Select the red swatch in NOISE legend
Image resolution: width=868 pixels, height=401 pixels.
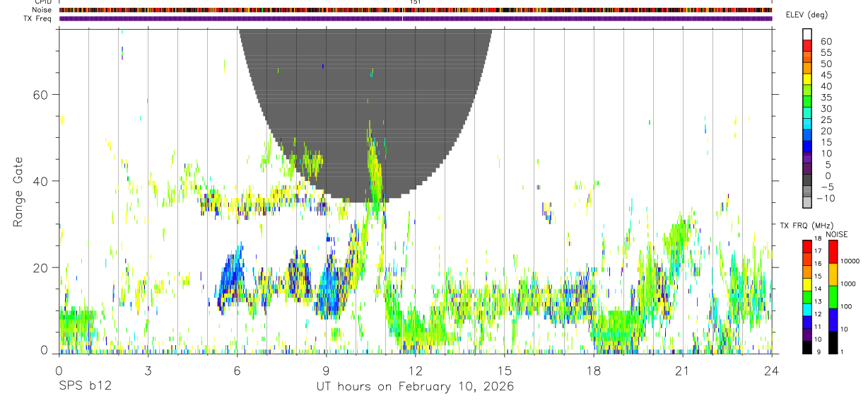click(833, 252)
